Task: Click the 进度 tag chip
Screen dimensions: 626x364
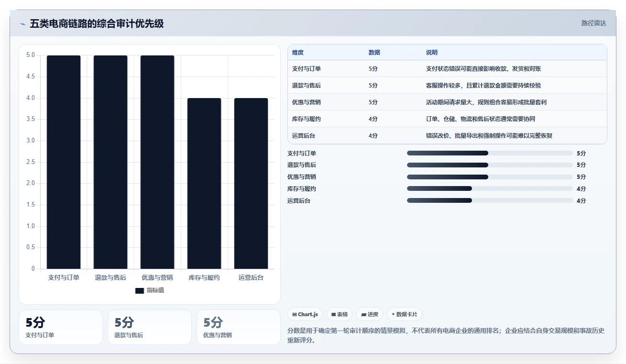Action: (x=370, y=314)
